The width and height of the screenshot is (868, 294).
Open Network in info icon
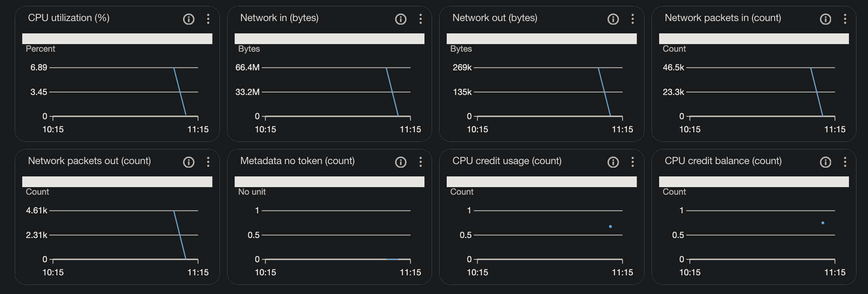(x=401, y=19)
